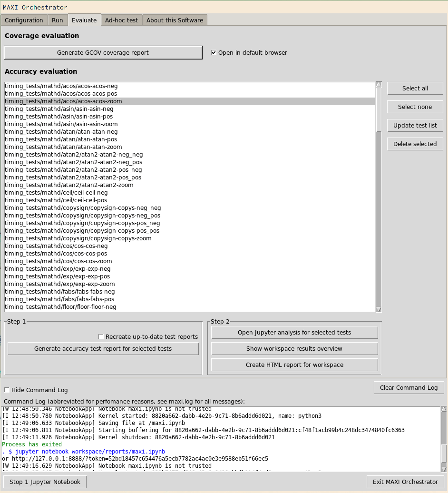The height and width of the screenshot is (493, 448).
Task: Select atan-atan-neg test entry
Action: 190,132
